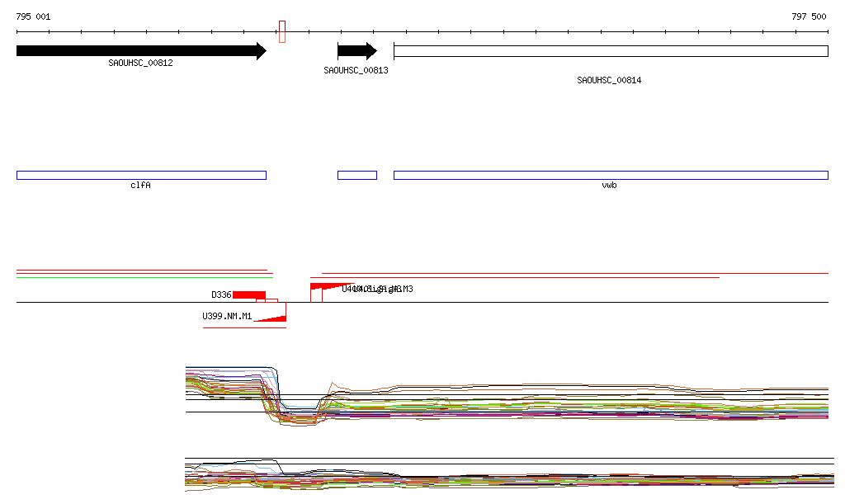Click the SAOUHSC_00814 white gene box
The height and width of the screenshot is (504, 845).
pos(611,51)
